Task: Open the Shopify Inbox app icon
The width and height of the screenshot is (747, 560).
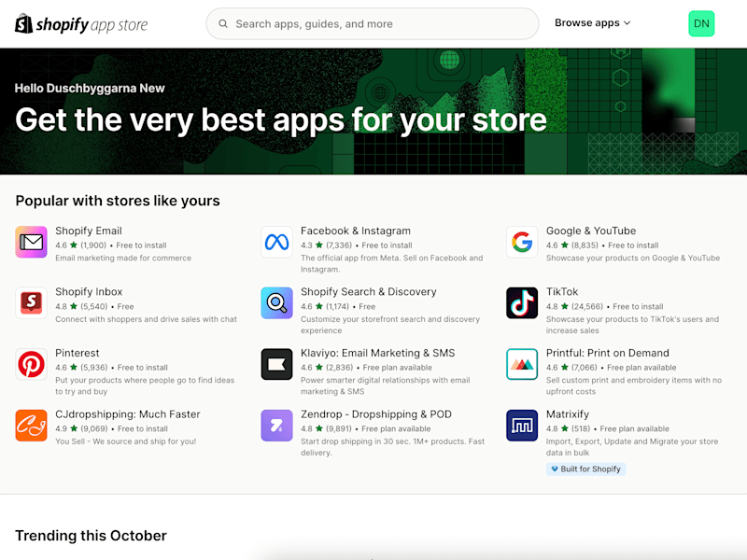Action: 31,302
